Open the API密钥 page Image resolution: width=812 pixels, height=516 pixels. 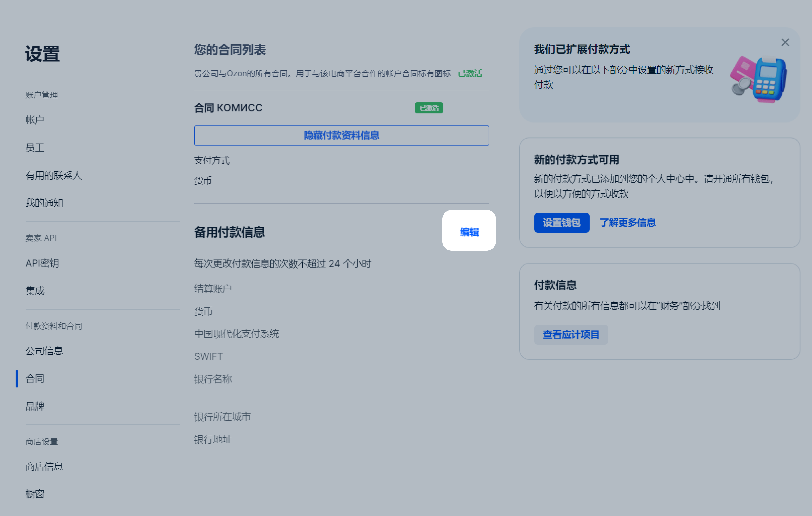click(x=42, y=263)
